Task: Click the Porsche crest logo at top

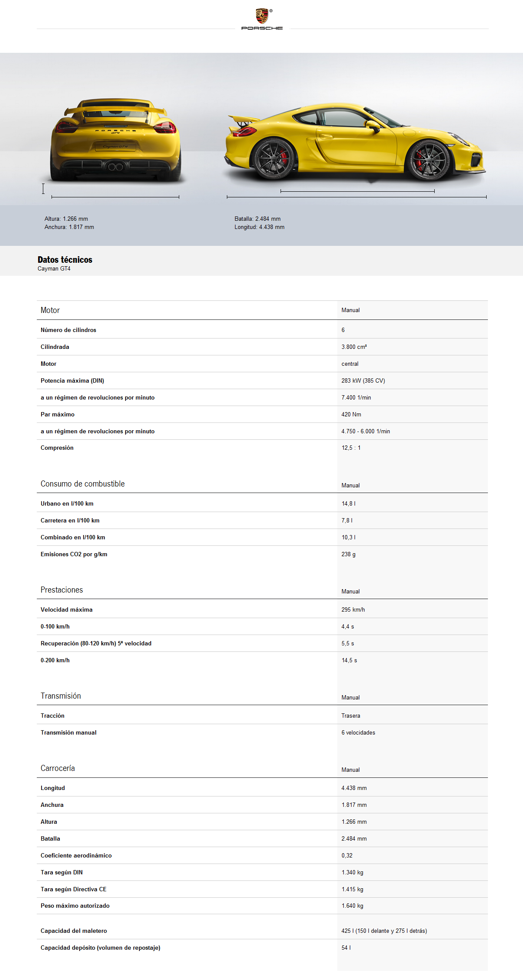Action: pos(262,19)
